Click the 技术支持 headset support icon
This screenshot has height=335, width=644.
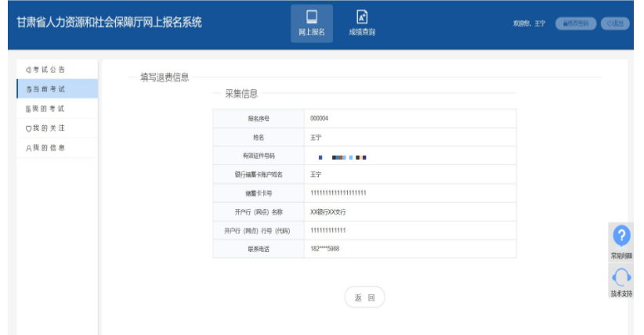tap(621, 278)
